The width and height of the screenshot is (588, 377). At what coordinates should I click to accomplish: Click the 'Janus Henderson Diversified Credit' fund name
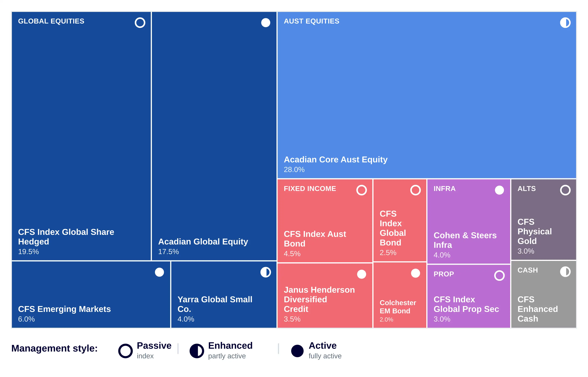pyautogui.click(x=319, y=299)
